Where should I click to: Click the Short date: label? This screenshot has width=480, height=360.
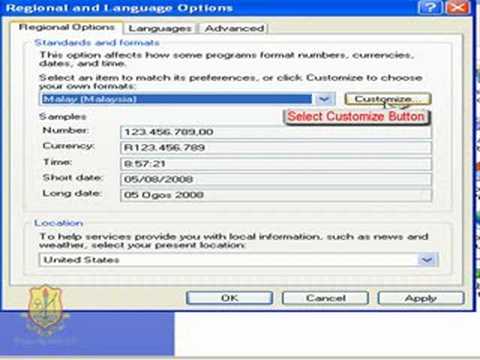coord(73,178)
